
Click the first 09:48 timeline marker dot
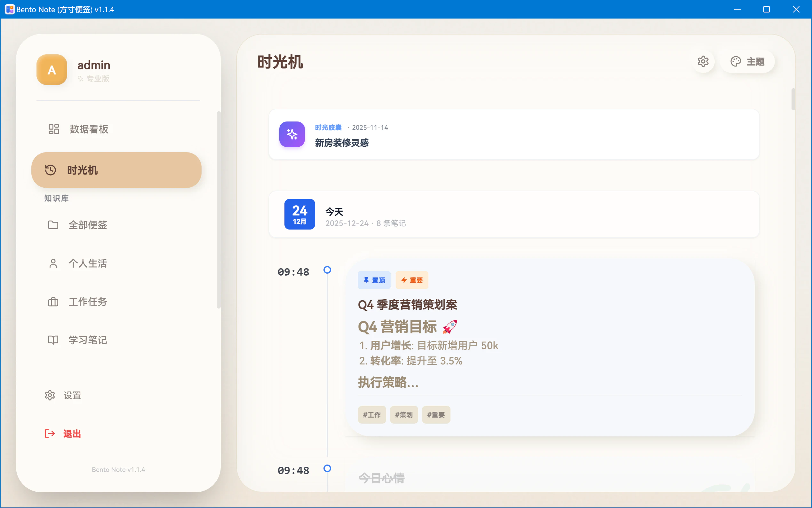click(327, 270)
